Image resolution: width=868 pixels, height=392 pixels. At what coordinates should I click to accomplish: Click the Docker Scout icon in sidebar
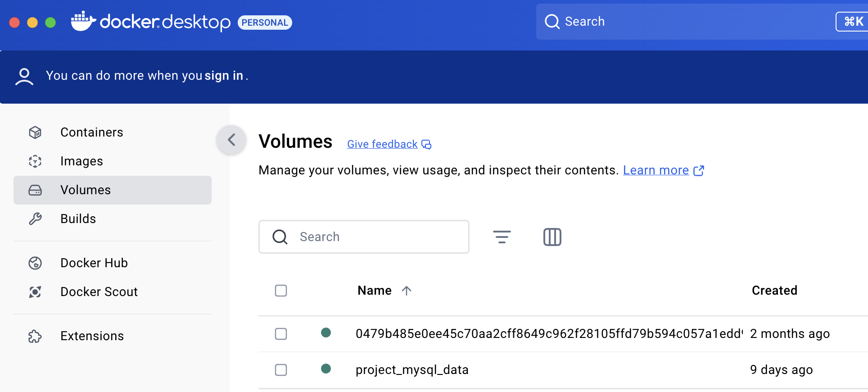(x=35, y=292)
